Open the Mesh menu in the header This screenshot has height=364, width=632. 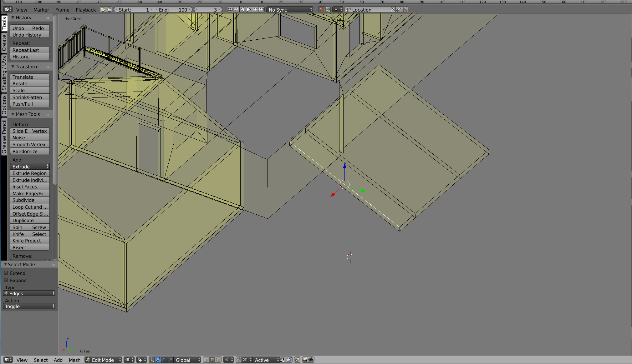click(73, 360)
